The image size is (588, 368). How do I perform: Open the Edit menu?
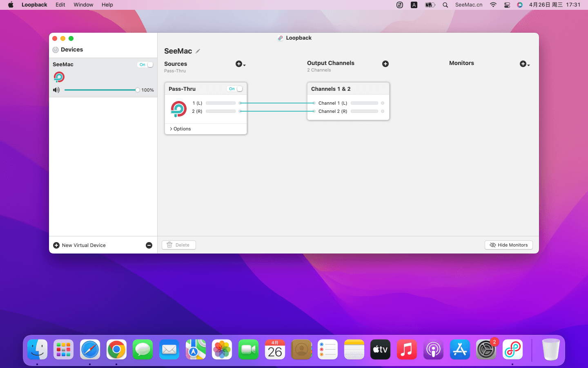click(60, 5)
